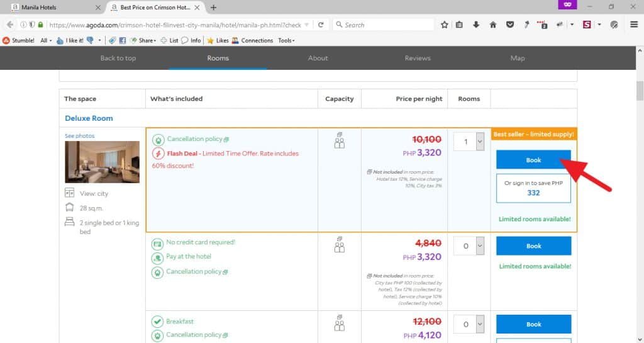Click the '28 sq.m.' room size text
Viewport: 644px width, 343px height.
click(x=91, y=208)
